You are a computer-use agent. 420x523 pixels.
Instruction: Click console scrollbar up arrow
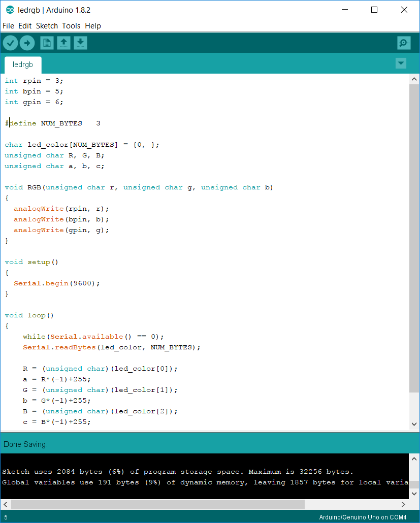pyautogui.click(x=414, y=459)
